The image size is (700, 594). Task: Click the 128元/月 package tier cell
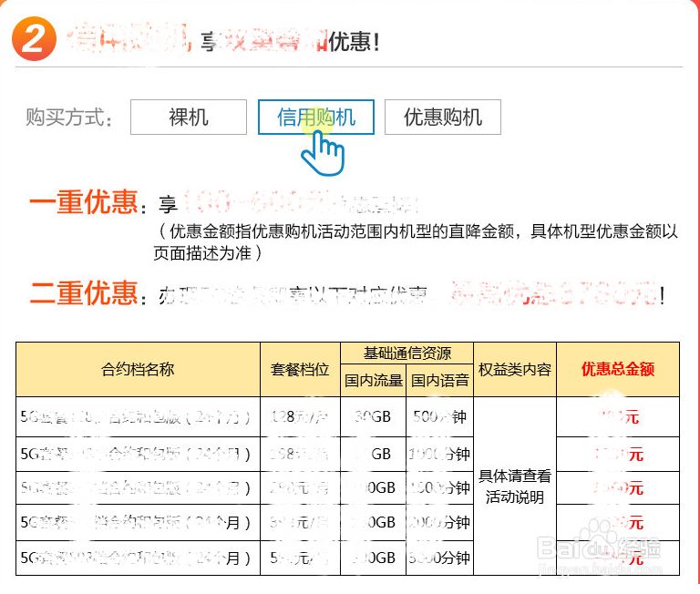[x=300, y=417]
